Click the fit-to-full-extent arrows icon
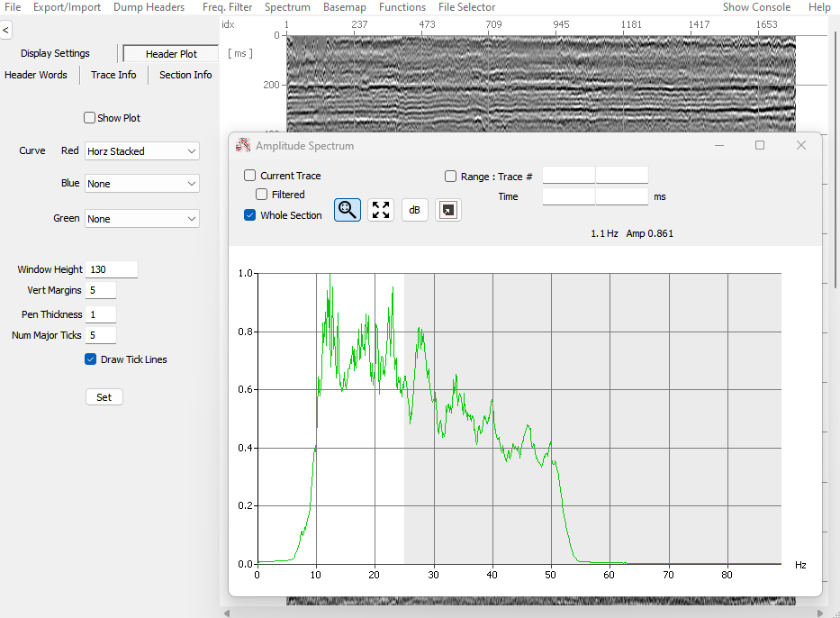Image resolution: width=840 pixels, height=618 pixels. (381, 210)
